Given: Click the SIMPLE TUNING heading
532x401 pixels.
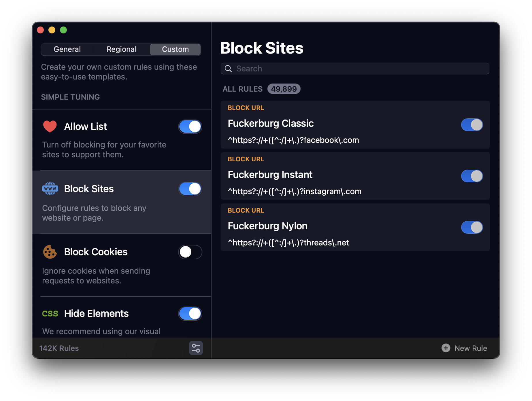Looking at the screenshot, I should pos(70,97).
